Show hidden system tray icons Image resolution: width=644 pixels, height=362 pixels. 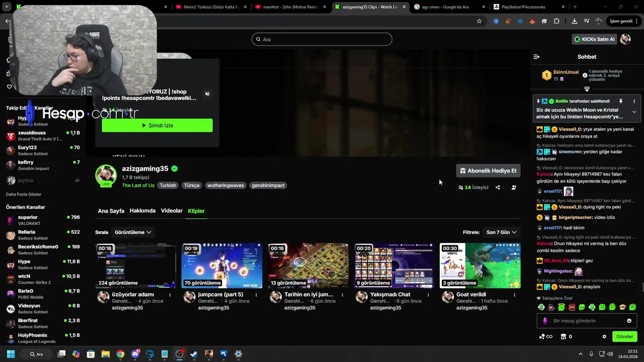[x=580, y=354]
